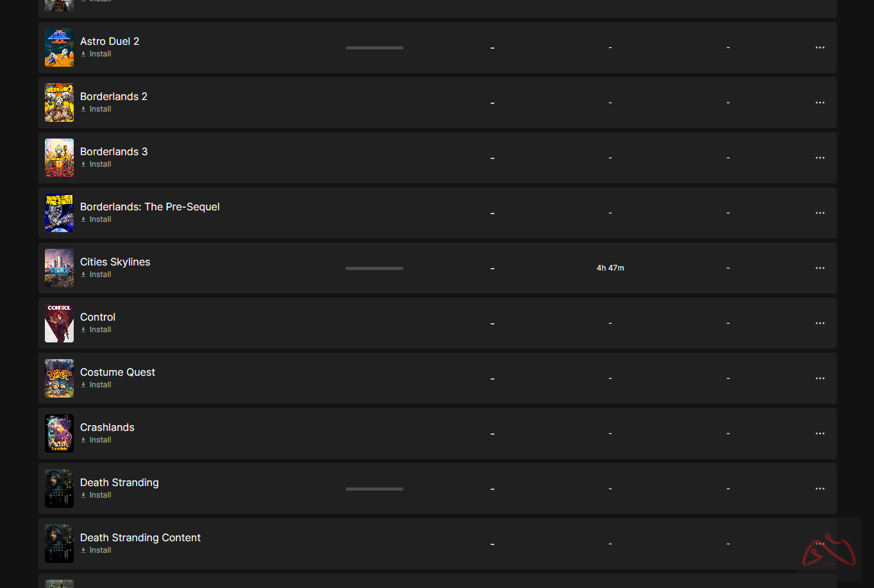Click the Death Stranding progress bar

pos(374,489)
